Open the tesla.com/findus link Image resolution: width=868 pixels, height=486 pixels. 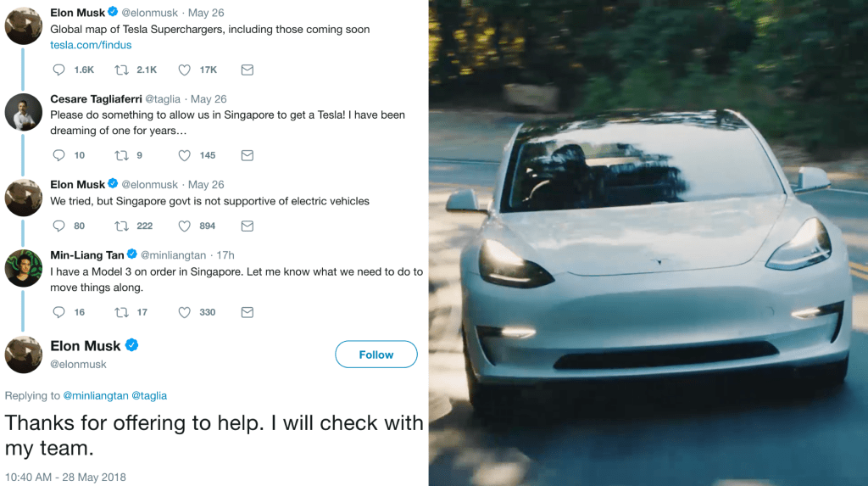tap(91, 45)
